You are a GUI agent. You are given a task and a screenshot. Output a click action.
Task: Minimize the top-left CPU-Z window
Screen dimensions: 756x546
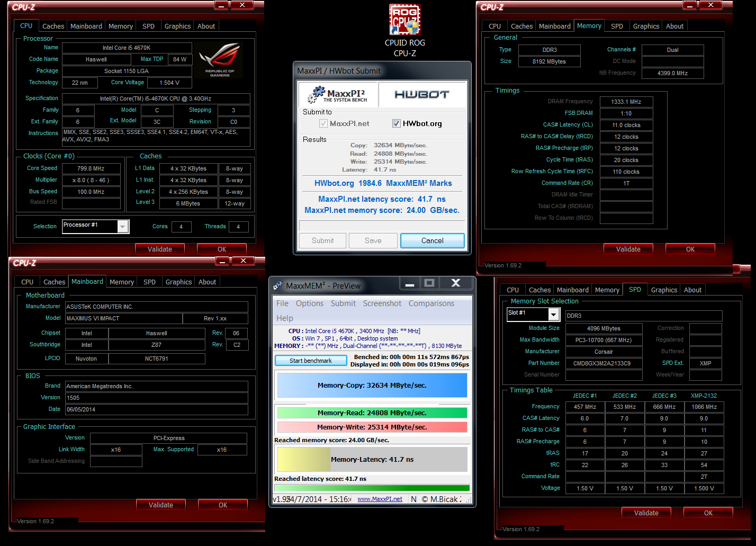[x=221, y=5]
